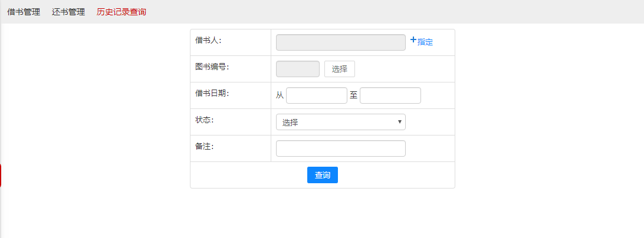Switch to the 还书管理 tab
The width and height of the screenshot is (644, 238).
(x=68, y=12)
